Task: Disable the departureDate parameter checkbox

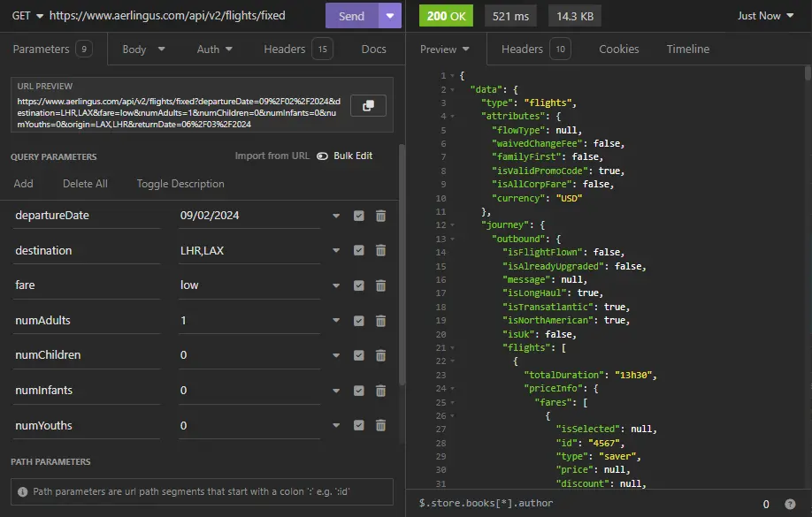Action: click(358, 216)
